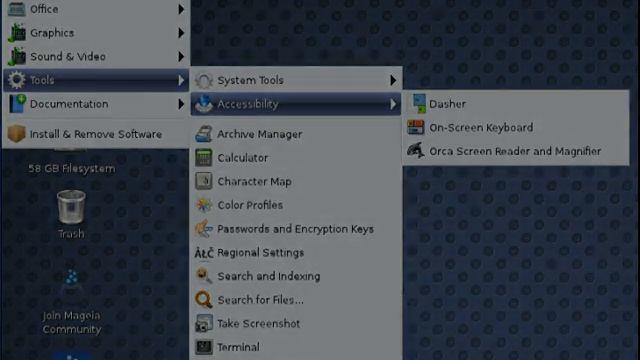
Task: Open the Office menu entry
Action: 96,9
